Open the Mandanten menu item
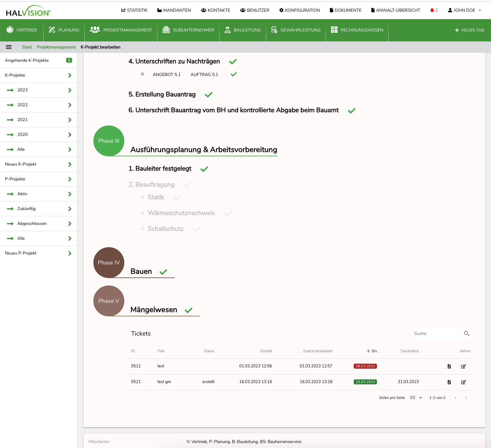 174,10
